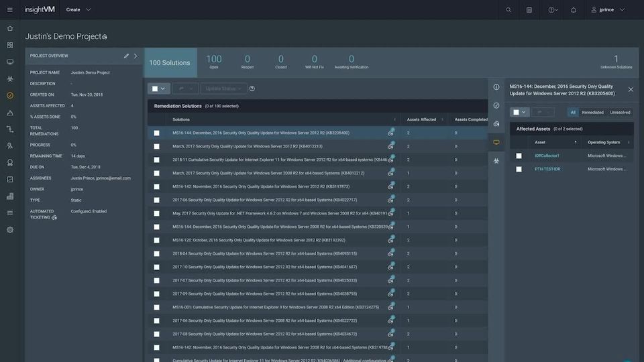Viewport: 644px width, 362px height.
Task: Check the MS16-144 KB3205400 solution row
Action: pyautogui.click(x=156, y=133)
